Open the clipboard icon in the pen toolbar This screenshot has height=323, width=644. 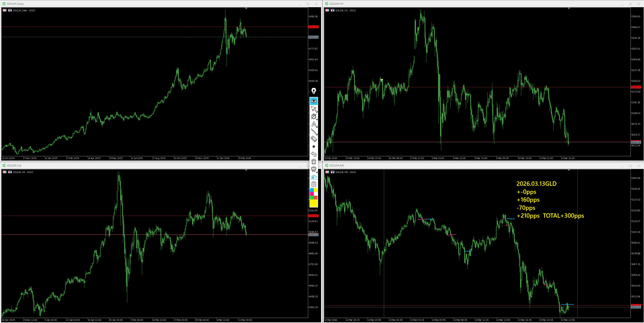click(x=314, y=184)
